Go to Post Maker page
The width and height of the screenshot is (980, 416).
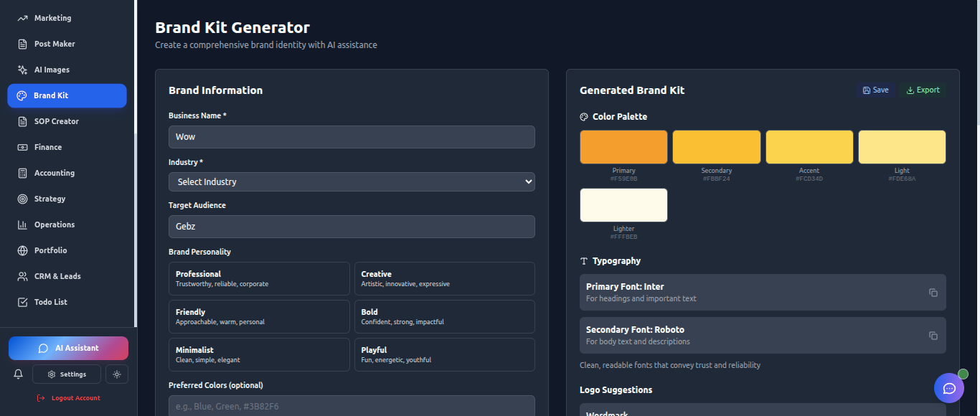[67, 44]
